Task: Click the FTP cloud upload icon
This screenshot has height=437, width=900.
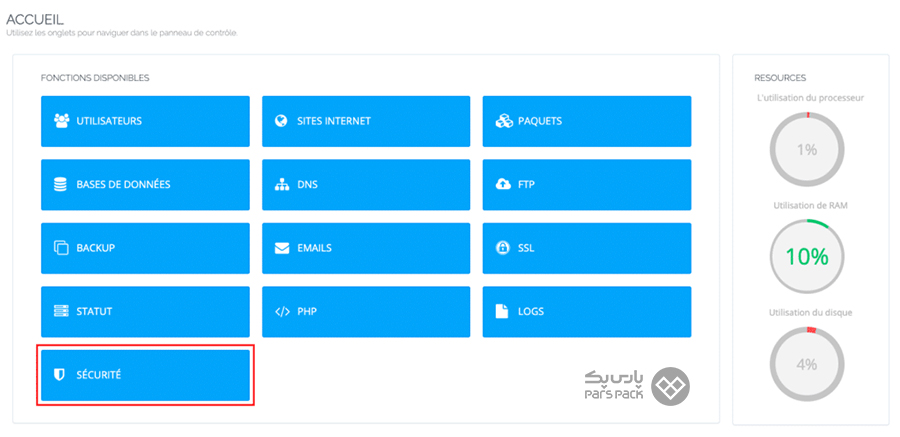Action: pyautogui.click(x=503, y=185)
